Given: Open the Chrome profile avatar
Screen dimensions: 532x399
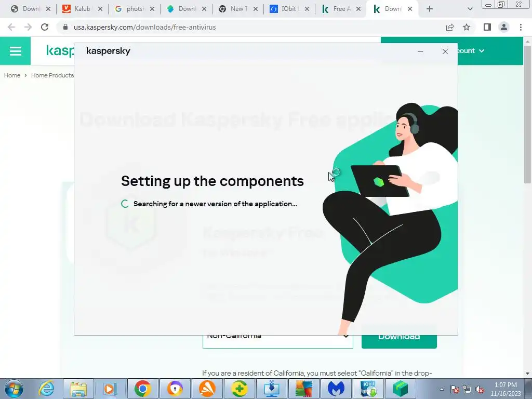Looking at the screenshot, I should click(x=504, y=27).
